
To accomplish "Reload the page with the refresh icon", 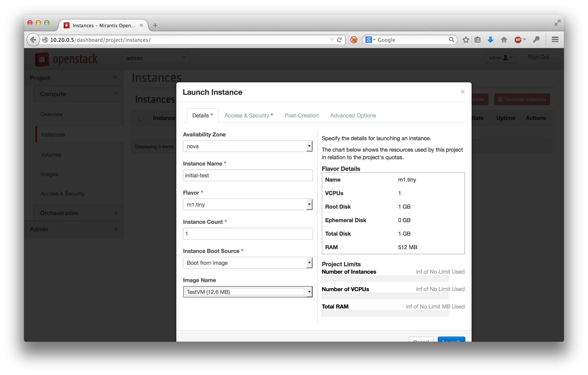I will tap(339, 40).
